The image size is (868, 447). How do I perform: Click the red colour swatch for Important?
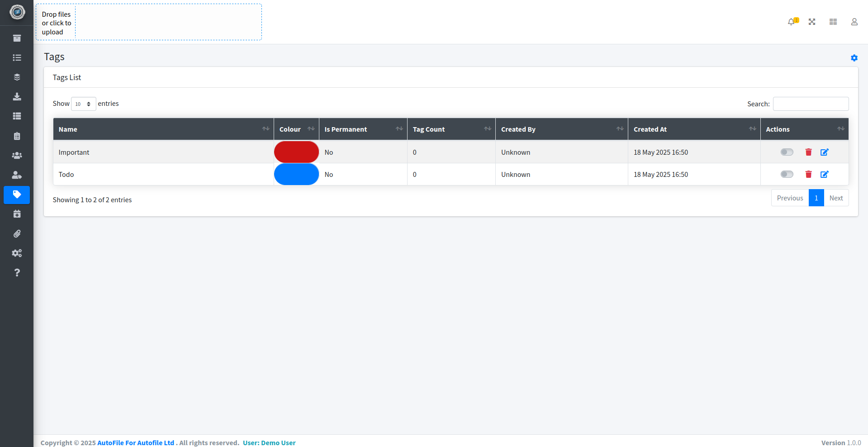click(296, 152)
